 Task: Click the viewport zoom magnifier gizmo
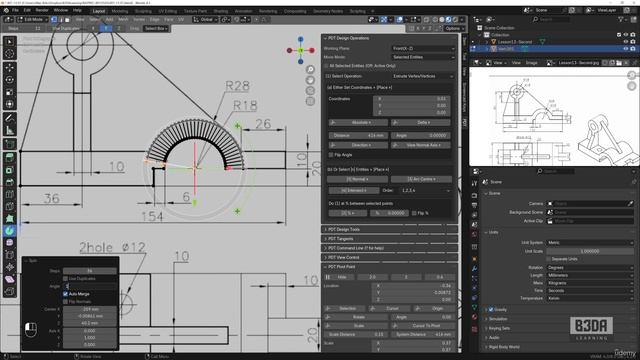(310, 70)
